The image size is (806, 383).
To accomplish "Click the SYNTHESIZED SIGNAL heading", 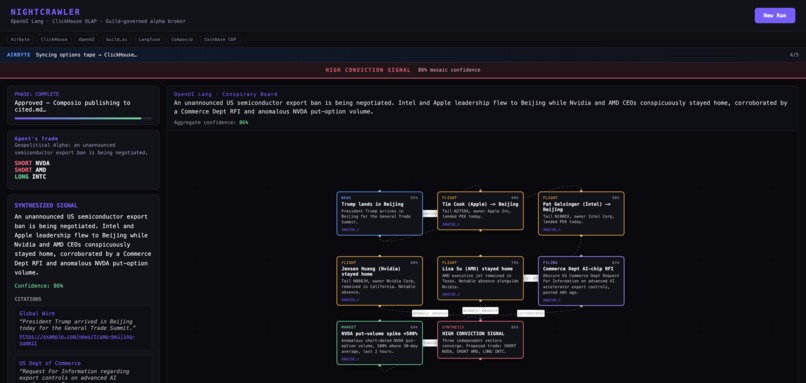I will pyautogui.click(x=46, y=205).
